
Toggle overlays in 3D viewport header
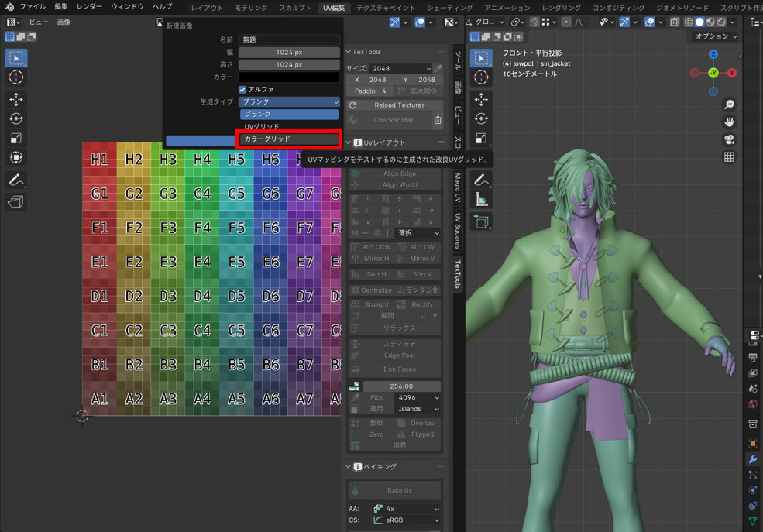(x=649, y=22)
